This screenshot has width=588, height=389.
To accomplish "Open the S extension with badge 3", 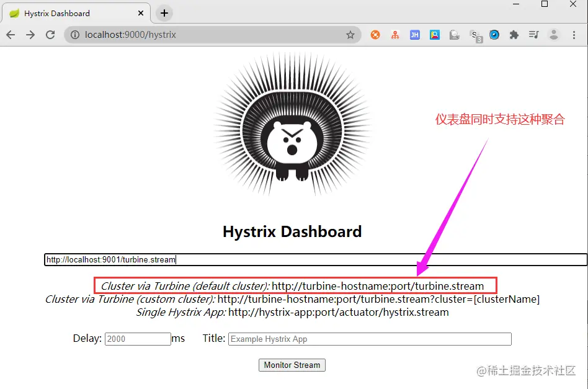I will point(476,36).
